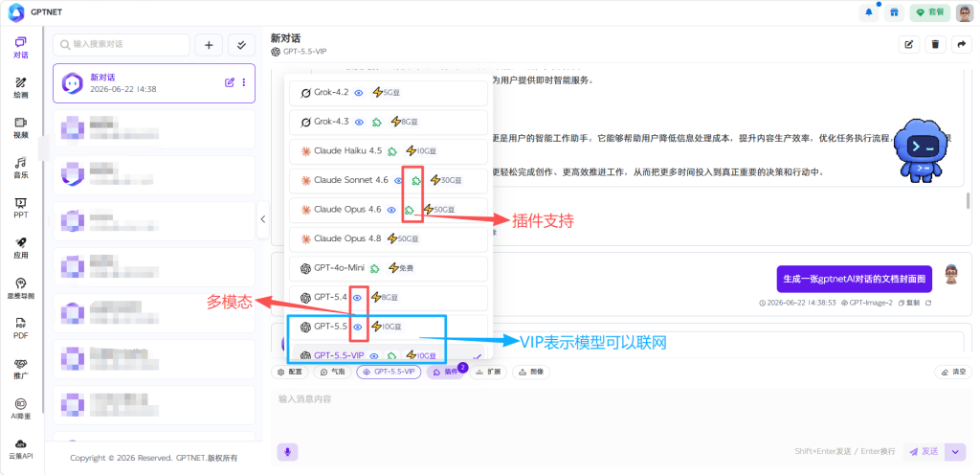The height and width of the screenshot is (475, 980).
Task: Open the notifications bell
Action: pos(869,12)
